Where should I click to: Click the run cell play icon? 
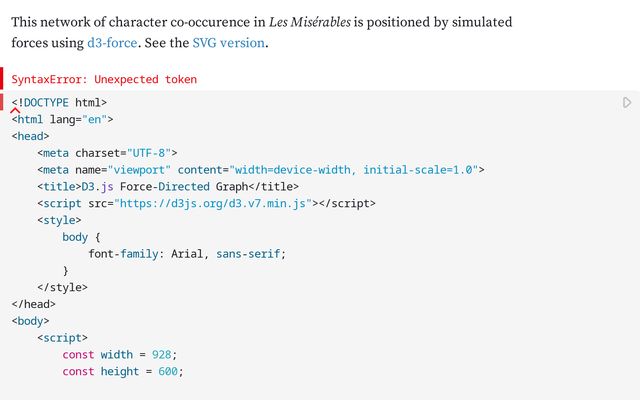[627, 102]
